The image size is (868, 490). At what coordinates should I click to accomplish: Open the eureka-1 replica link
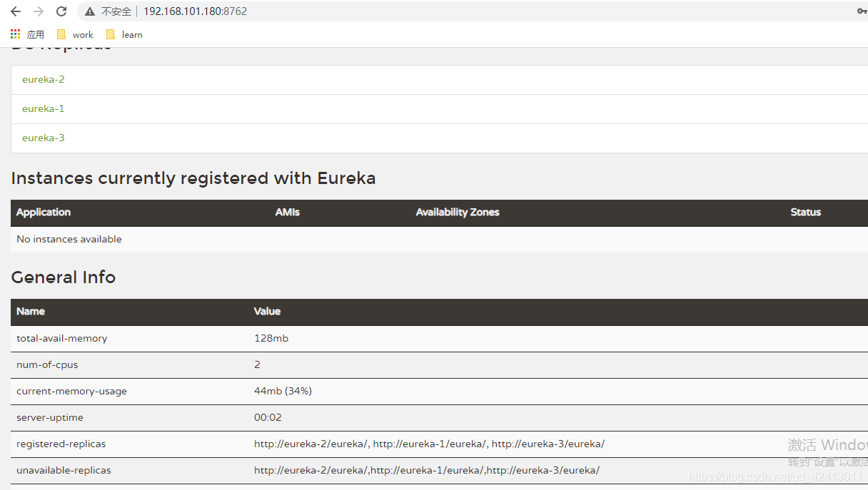click(x=44, y=108)
